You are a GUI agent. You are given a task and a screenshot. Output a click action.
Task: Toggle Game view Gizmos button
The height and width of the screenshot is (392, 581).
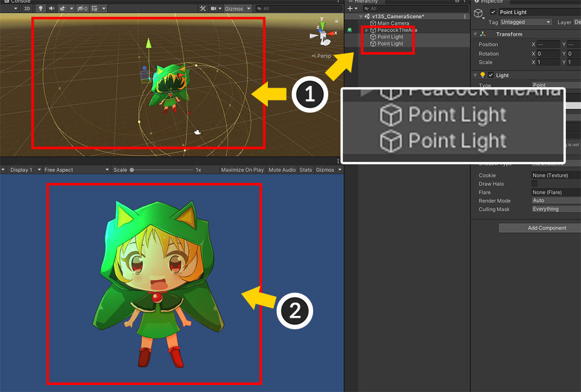pyautogui.click(x=325, y=170)
